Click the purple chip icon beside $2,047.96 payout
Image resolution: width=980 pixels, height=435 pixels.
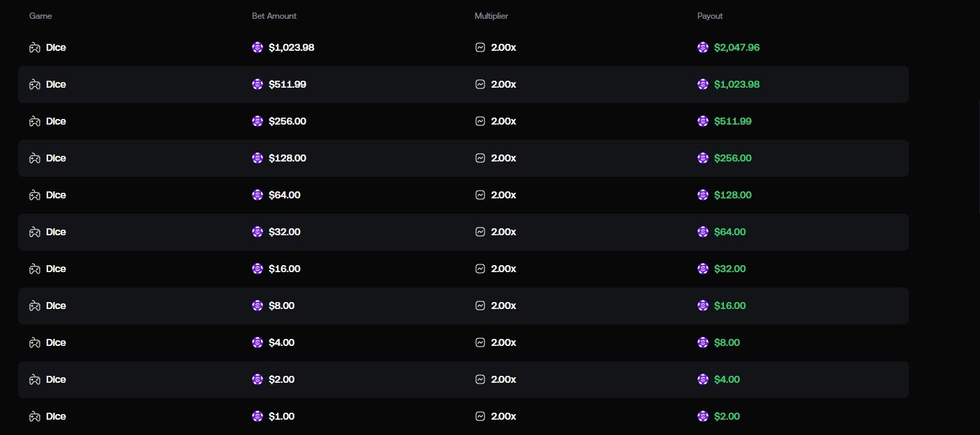pos(703,47)
